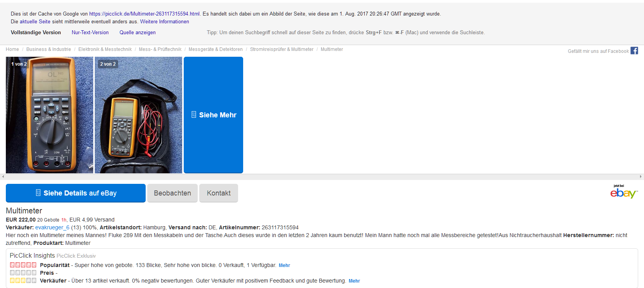Click the PicClick Exklusiv label

coord(76,256)
